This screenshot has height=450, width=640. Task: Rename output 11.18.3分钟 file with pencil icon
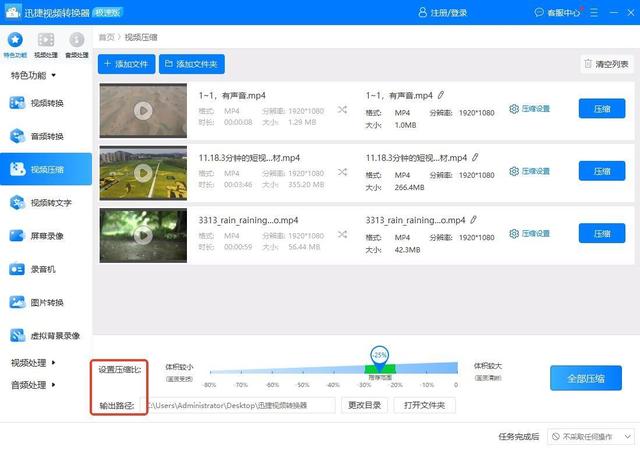coord(475,158)
